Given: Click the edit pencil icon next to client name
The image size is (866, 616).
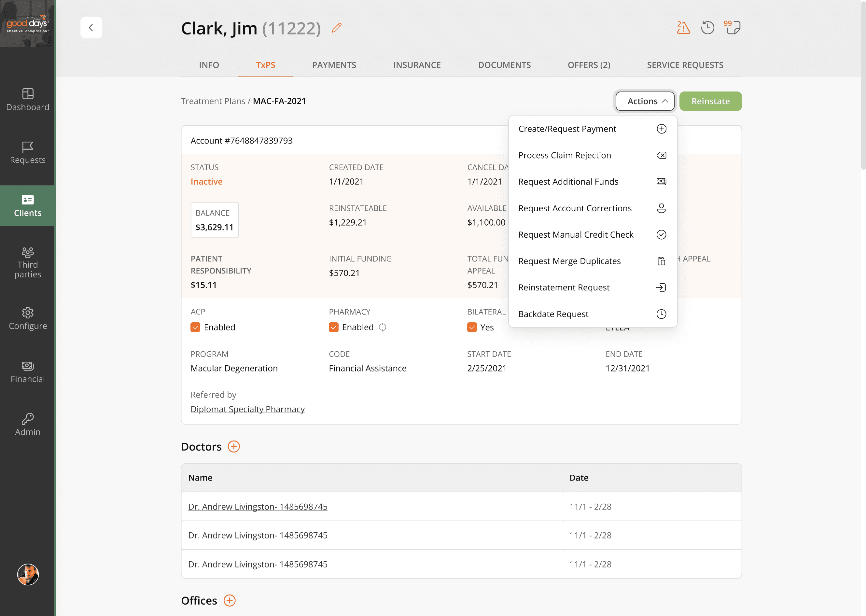Looking at the screenshot, I should point(336,28).
